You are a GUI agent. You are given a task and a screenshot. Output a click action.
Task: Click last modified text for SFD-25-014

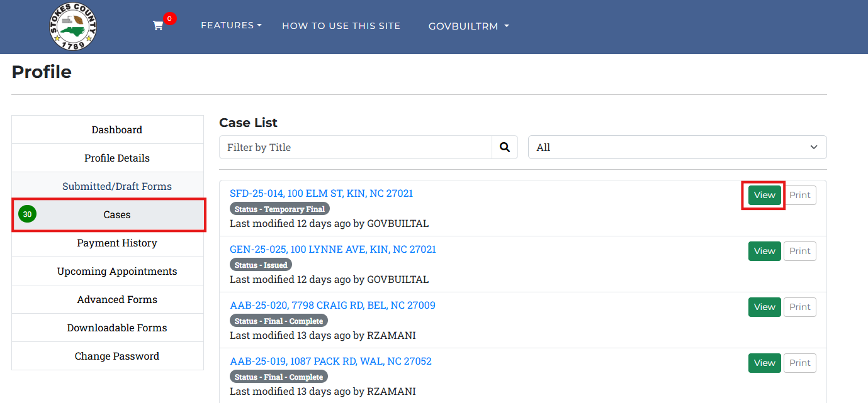[x=329, y=223]
